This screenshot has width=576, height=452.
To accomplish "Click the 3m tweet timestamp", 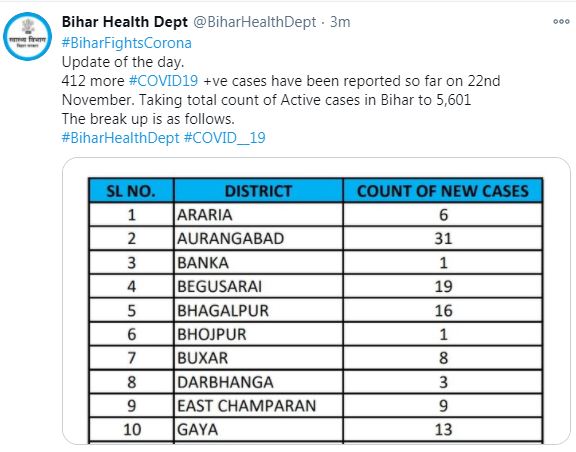I will (x=340, y=22).
